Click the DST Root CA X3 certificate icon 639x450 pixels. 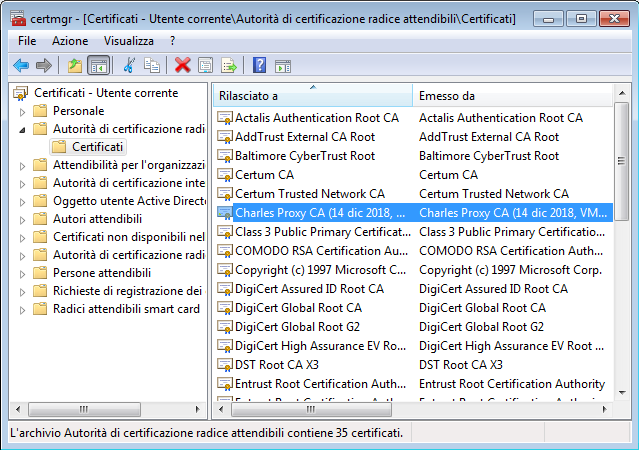(225, 365)
